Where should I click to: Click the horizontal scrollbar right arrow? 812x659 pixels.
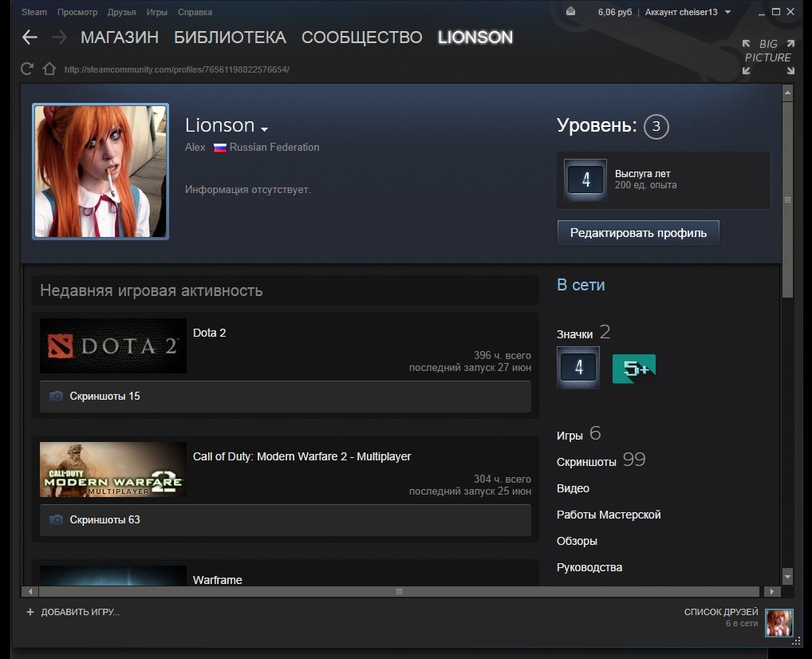772,591
